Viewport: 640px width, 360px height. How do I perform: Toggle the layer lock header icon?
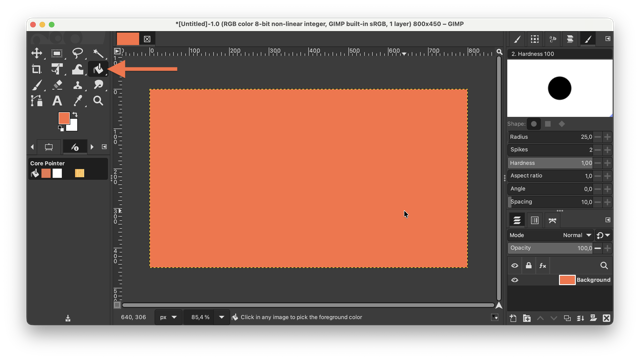click(529, 266)
